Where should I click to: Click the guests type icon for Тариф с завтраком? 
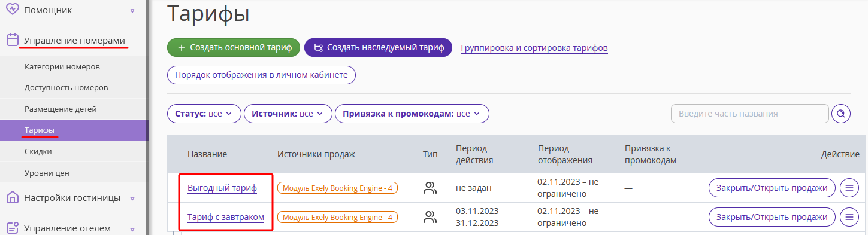click(x=430, y=217)
